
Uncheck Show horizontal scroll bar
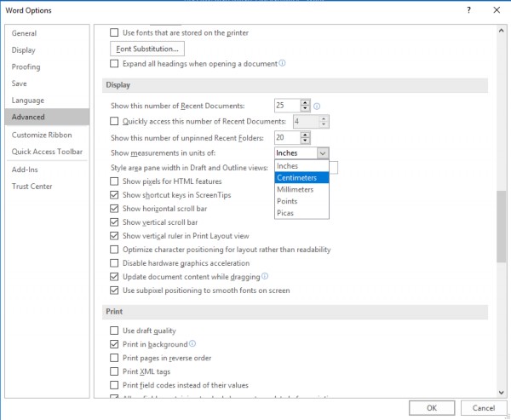115,209
